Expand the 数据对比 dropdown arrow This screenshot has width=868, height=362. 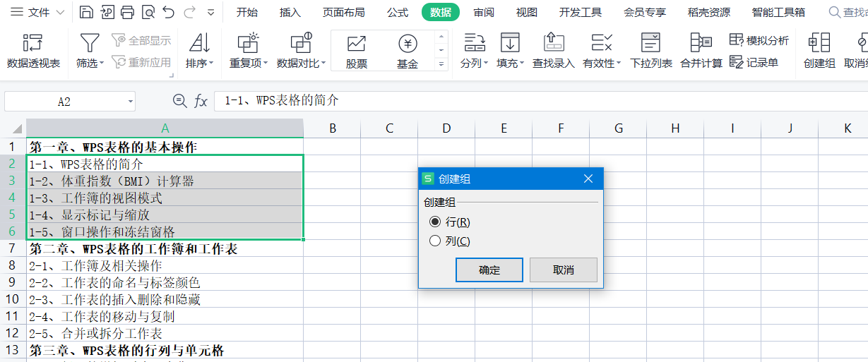click(323, 64)
